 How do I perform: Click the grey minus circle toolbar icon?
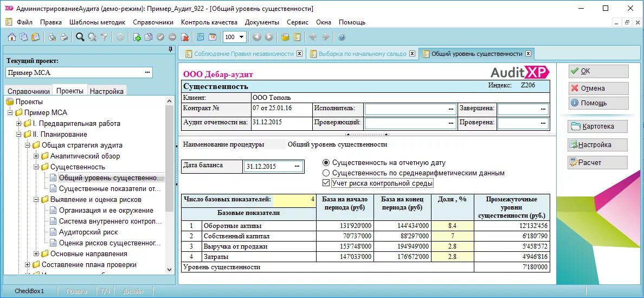tap(172, 37)
